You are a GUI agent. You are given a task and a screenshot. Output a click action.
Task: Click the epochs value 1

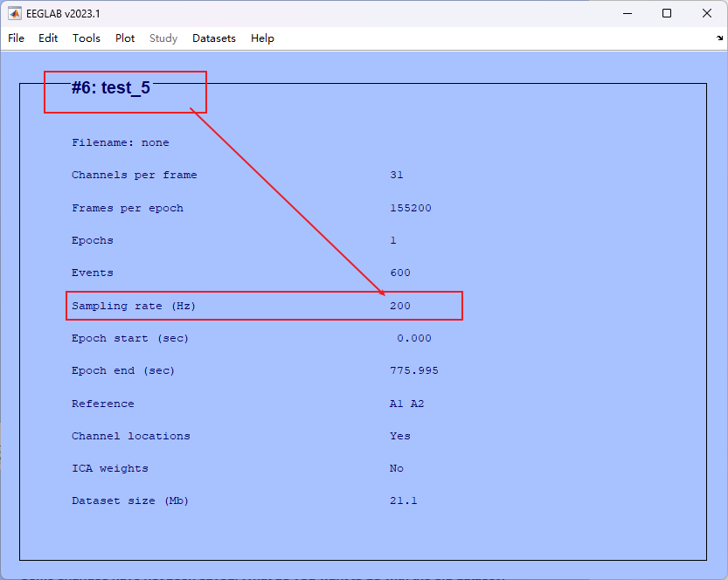point(393,240)
